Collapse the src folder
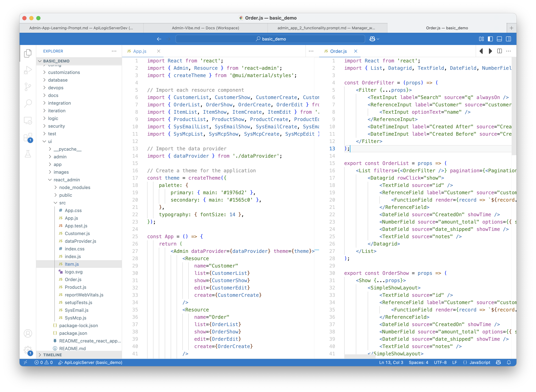This screenshot has width=536, height=392. click(79, 203)
